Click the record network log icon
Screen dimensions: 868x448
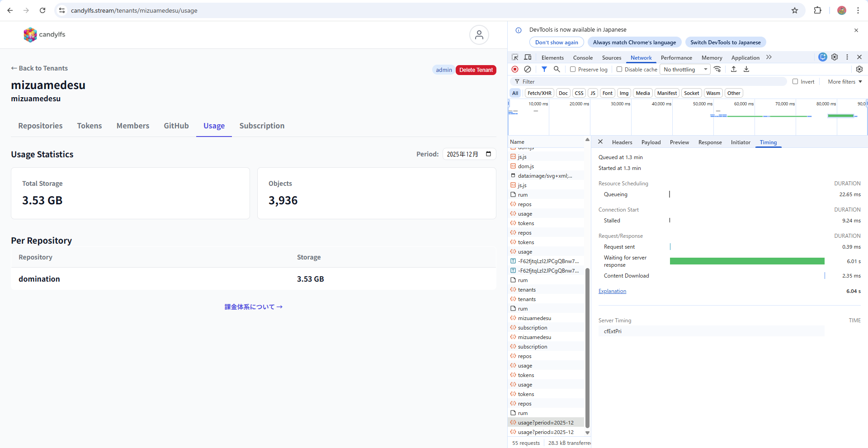[515, 69]
